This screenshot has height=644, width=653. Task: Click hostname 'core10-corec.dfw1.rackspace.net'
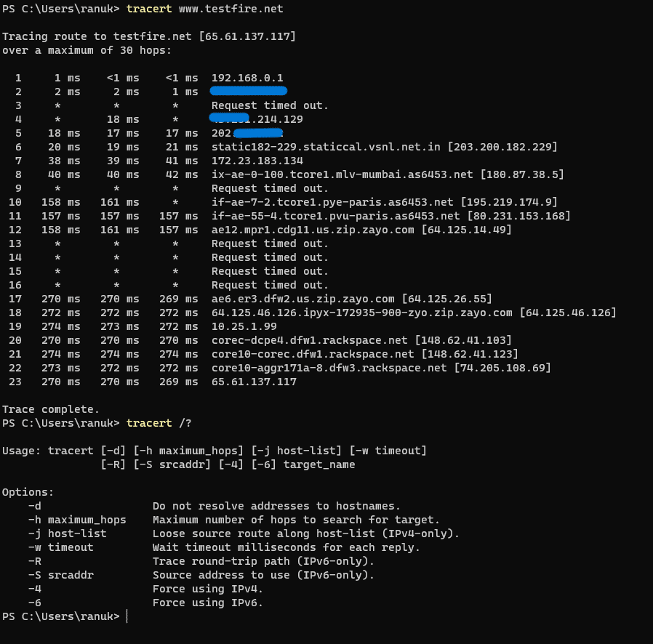pos(313,354)
